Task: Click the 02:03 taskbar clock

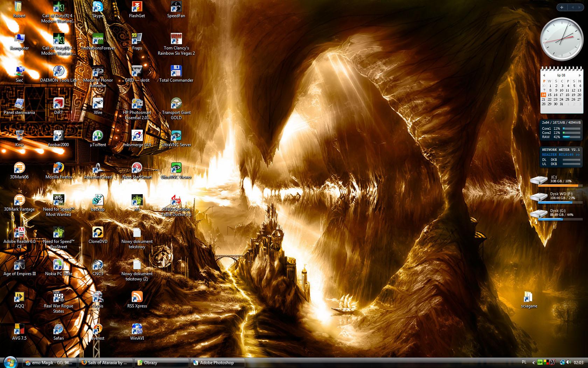Action: click(x=579, y=362)
